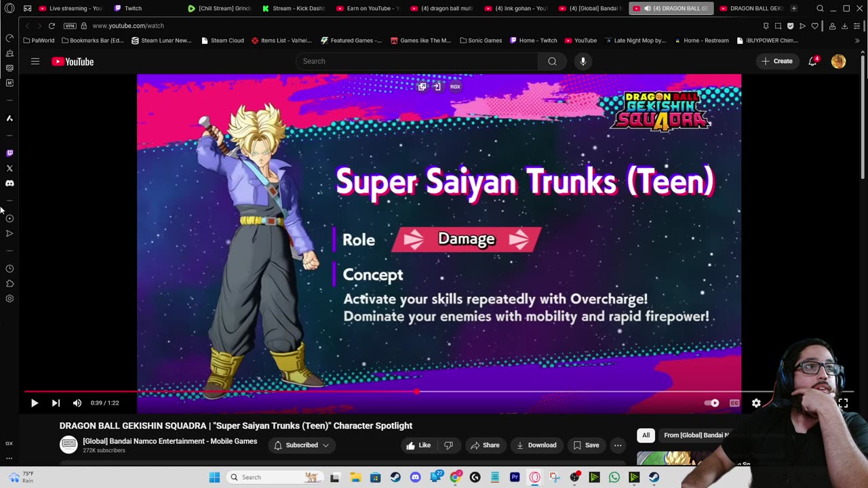Image resolution: width=868 pixels, height=488 pixels.
Task: Select the All filter chip
Action: 646,435
